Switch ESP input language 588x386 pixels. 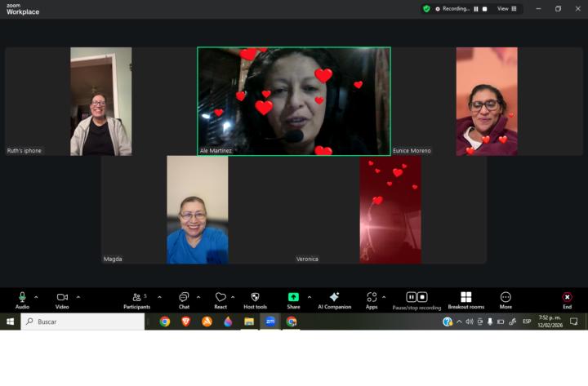pos(527,322)
